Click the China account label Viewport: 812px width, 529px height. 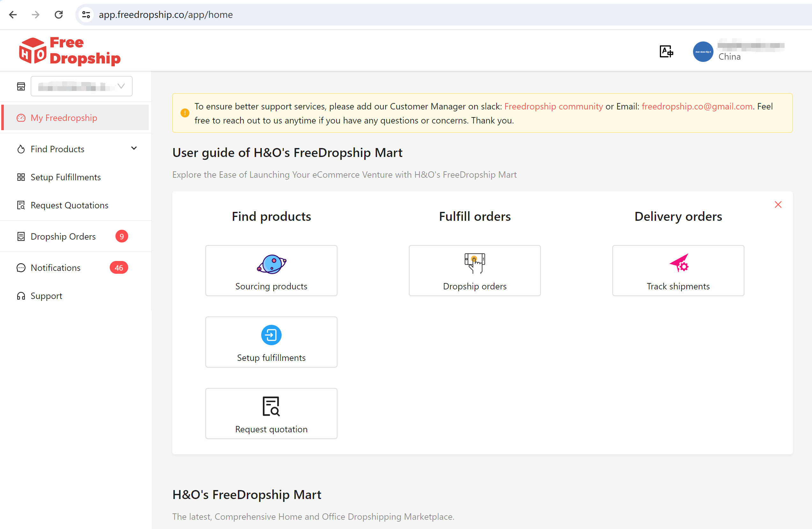(729, 57)
